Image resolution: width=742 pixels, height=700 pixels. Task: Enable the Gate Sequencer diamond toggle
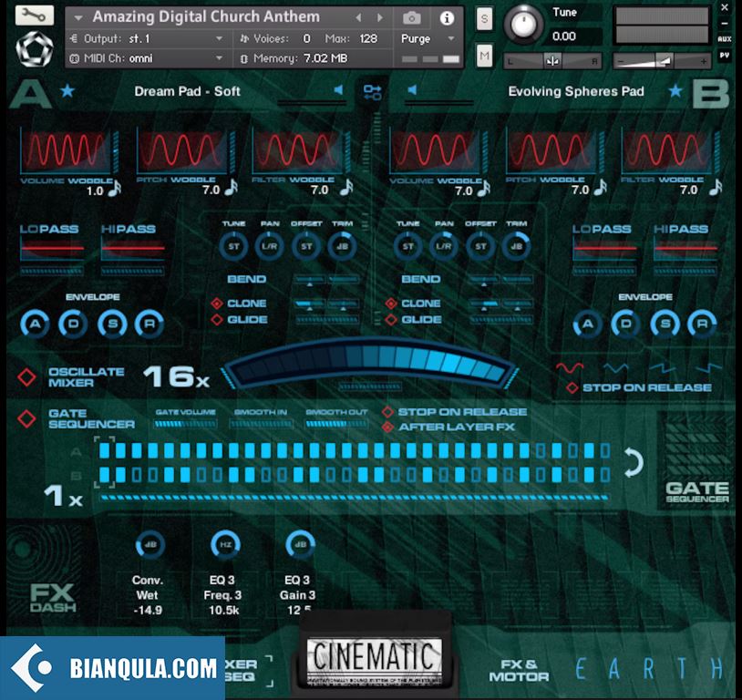[x=26, y=418]
